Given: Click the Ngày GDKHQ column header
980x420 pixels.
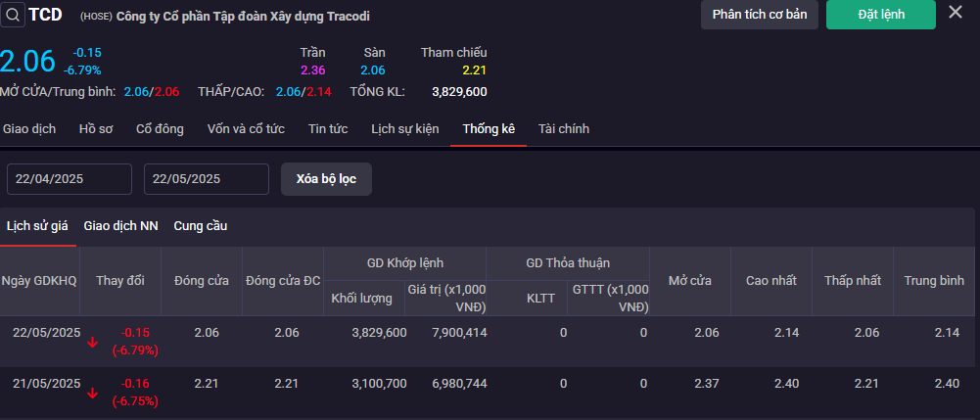Looking at the screenshot, I should 39,281.
